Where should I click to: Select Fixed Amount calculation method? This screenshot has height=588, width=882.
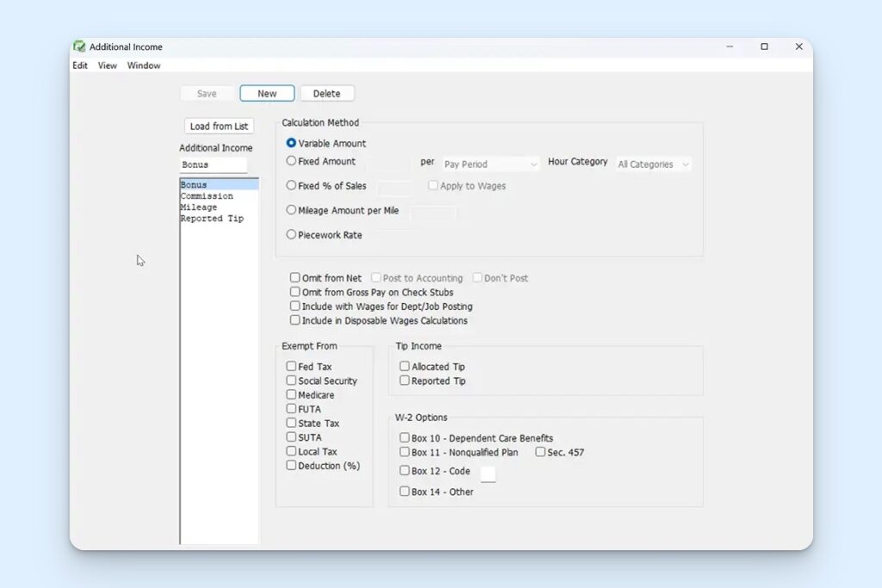(x=291, y=161)
